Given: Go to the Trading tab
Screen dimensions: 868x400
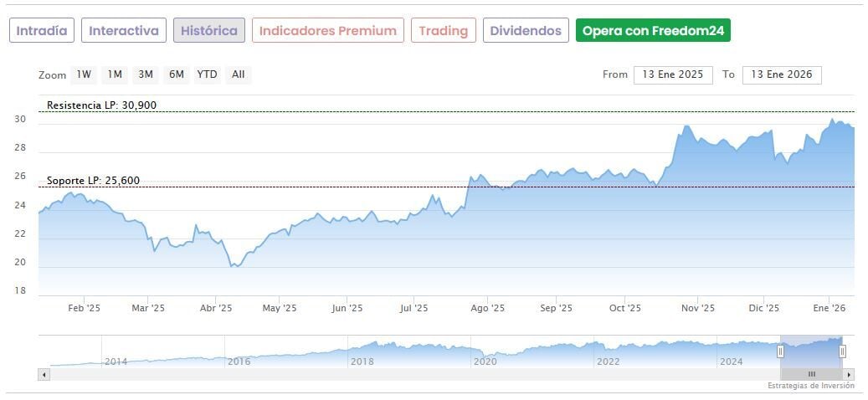Looking at the screenshot, I should pyautogui.click(x=444, y=31).
